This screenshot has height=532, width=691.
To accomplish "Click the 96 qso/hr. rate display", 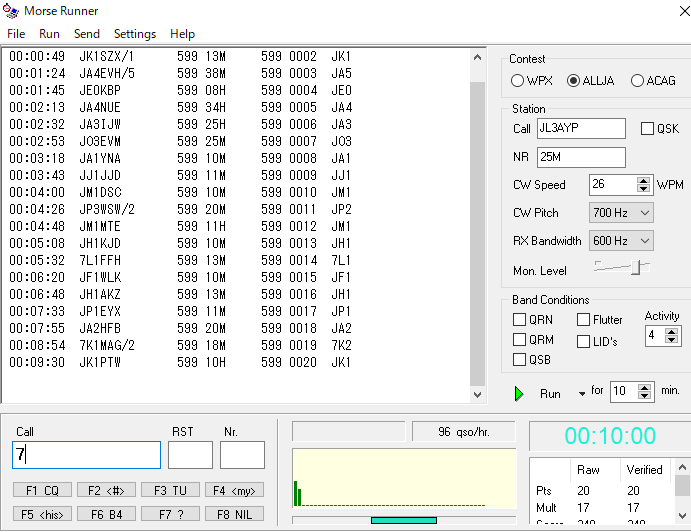I will pos(464,432).
